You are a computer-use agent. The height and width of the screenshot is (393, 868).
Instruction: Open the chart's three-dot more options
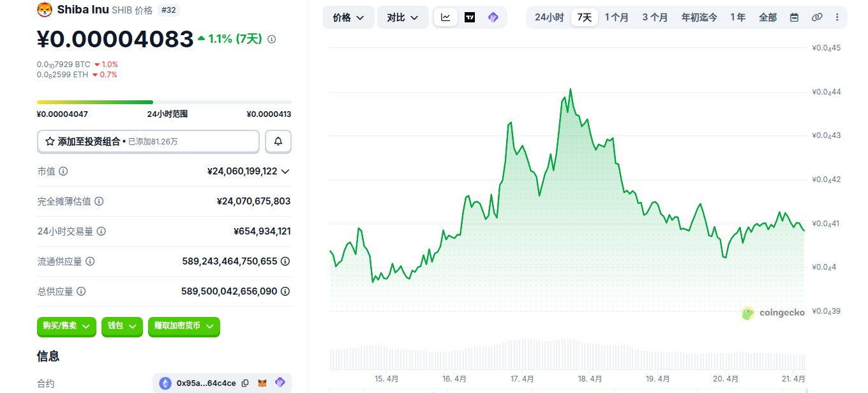pos(837,17)
